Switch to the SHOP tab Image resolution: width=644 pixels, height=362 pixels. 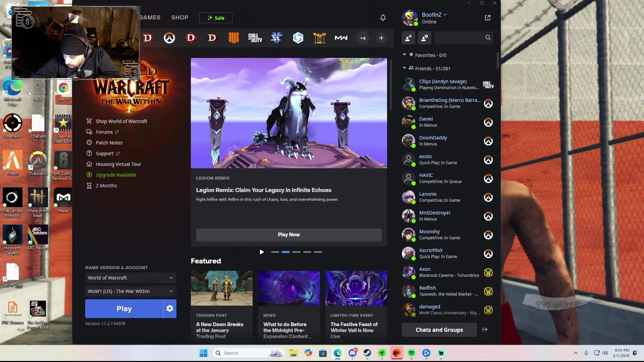180,18
